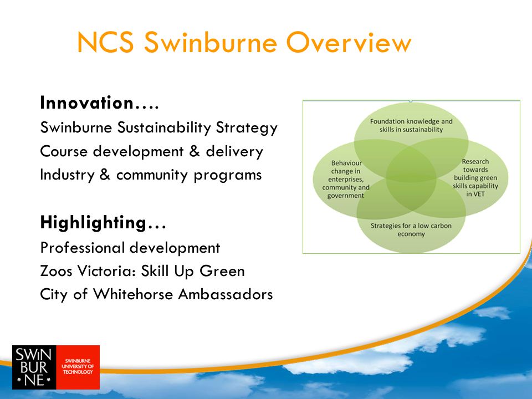Click 'Course development & delivery' line
The image size is (532, 399).
point(151,151)
